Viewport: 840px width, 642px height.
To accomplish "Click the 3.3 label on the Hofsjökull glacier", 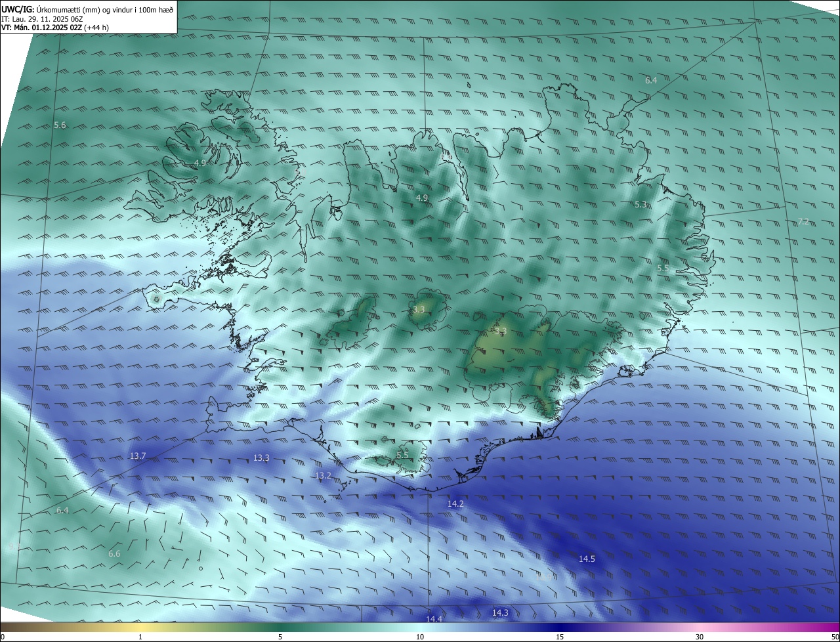I will 419,309.
